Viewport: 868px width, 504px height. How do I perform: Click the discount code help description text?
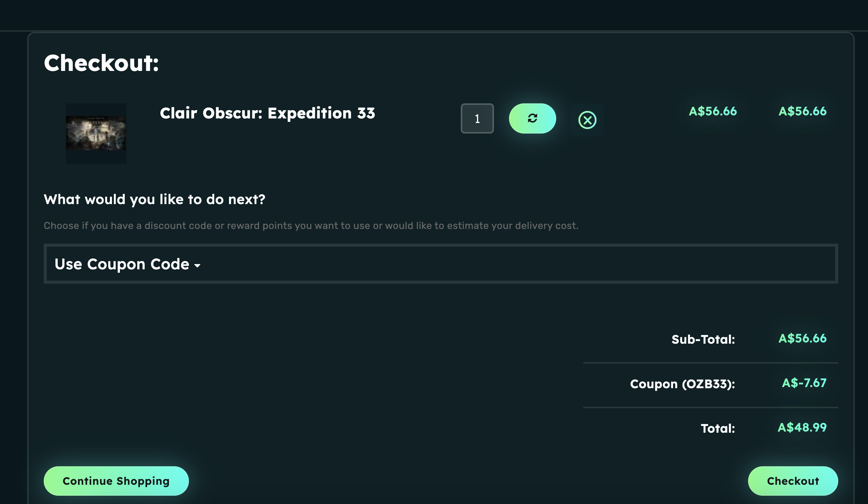(311, 226)
